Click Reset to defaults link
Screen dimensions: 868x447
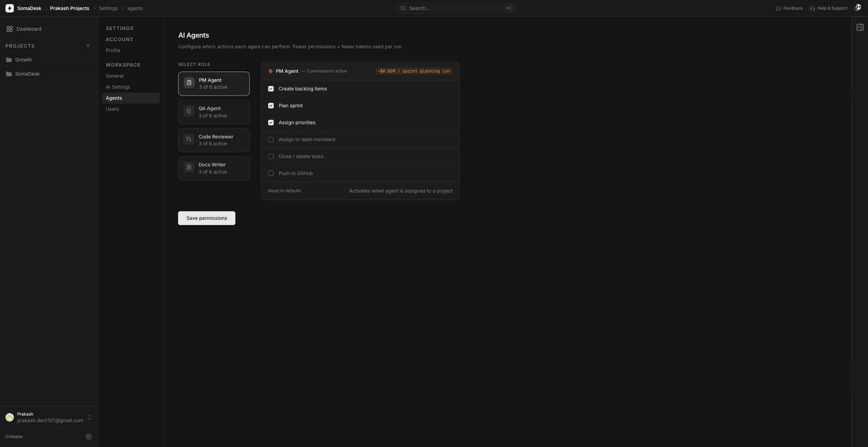tap(284, 191)
